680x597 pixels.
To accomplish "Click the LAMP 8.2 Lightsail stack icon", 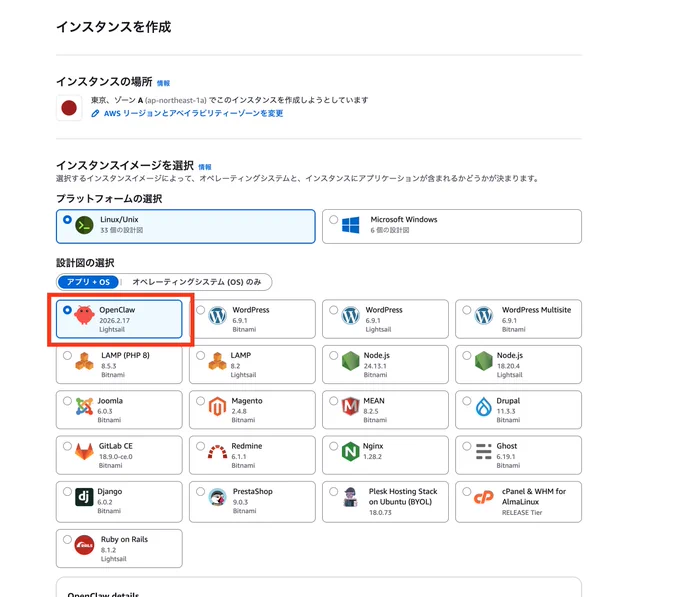I will [x=217, y=361].
